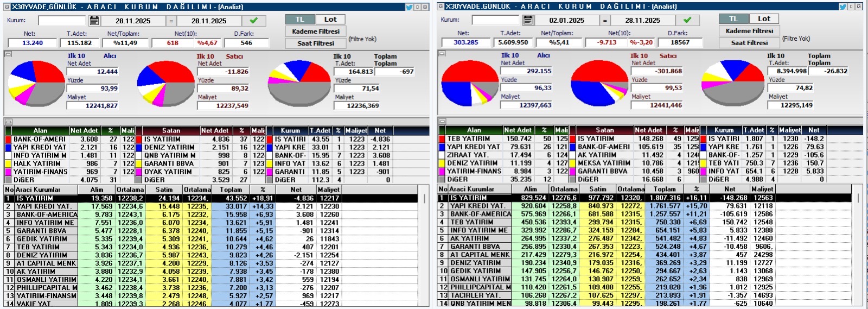
Task: Open Kademe Filtresi in the left window
Action: click(x=316, y=31)
